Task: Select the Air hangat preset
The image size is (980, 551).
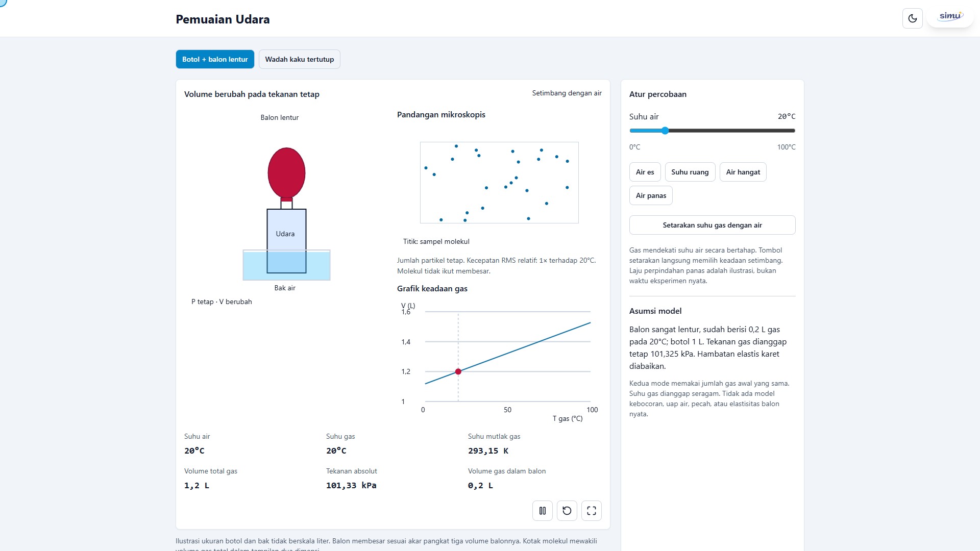Action: pyautogui.click(x=743, y=172)
